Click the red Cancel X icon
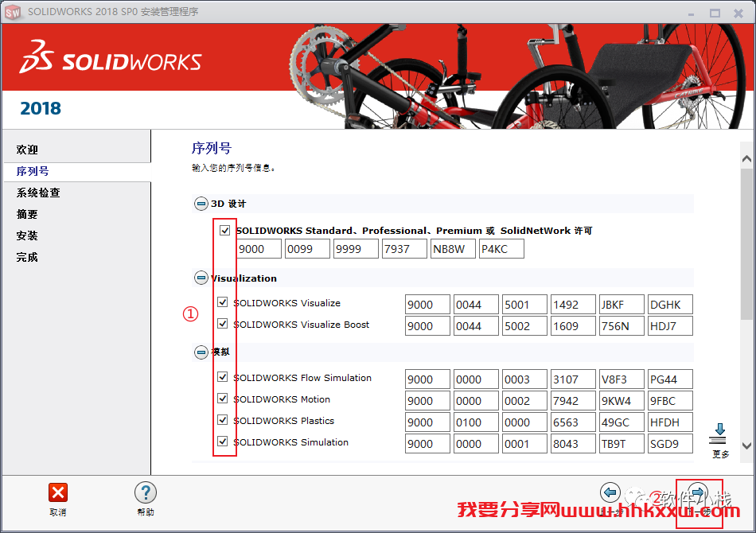This screenshot has width=756, height=533. 58,492
